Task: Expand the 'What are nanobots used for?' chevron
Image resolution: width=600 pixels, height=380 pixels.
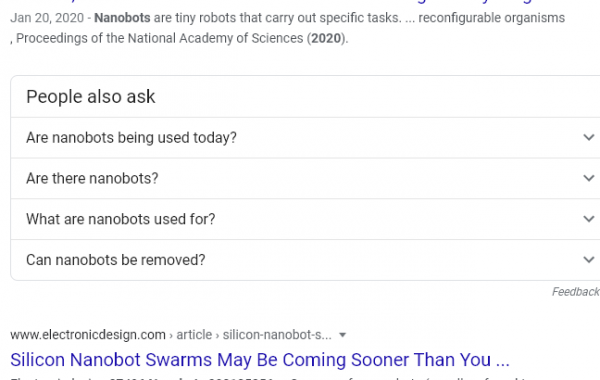Action: (589, 219)
